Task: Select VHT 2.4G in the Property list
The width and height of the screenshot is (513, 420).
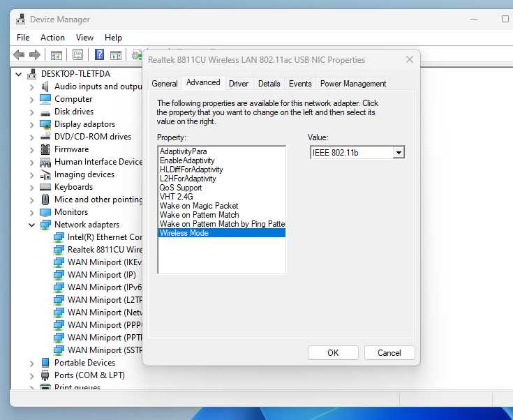Action: [x=176, y=197]
